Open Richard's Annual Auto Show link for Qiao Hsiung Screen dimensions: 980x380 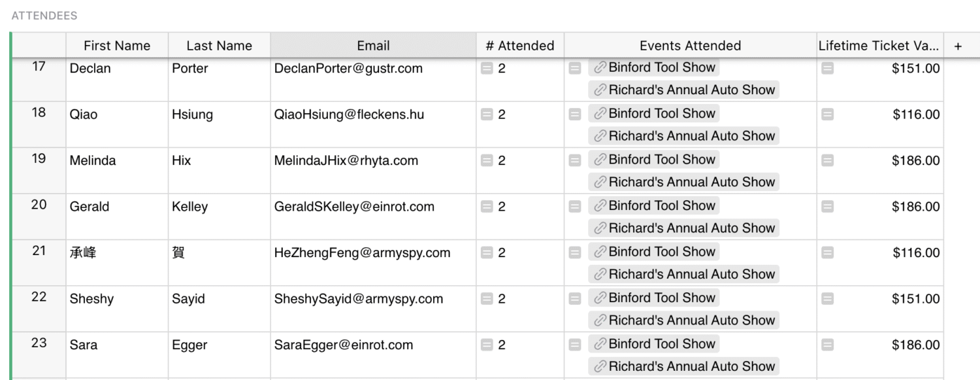(x=683, y=136)
